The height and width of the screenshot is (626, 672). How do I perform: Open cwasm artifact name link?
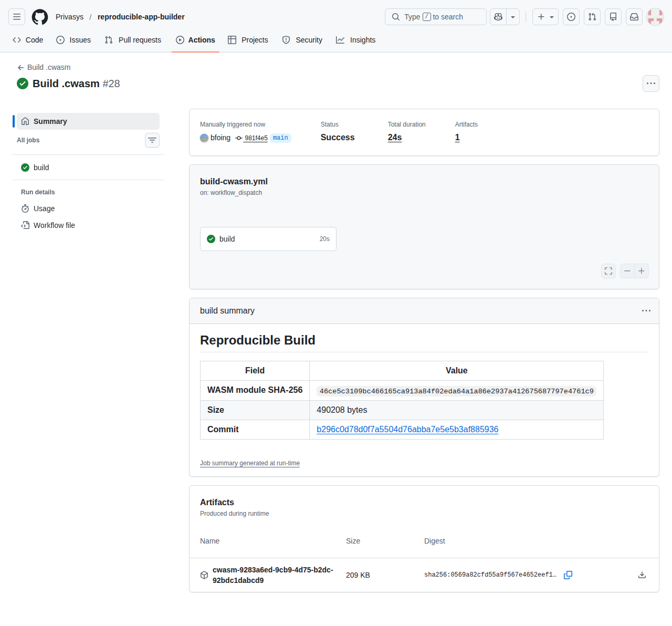click(273, 575)
